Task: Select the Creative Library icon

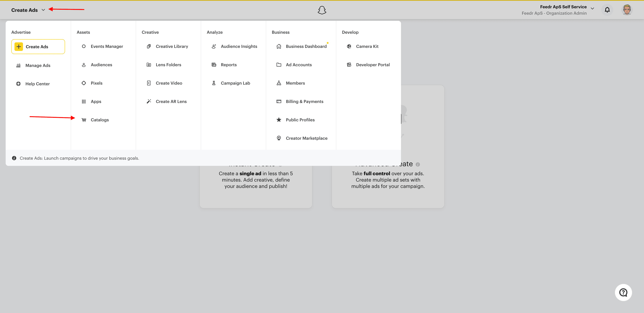Action: click(x=149, y=46)
